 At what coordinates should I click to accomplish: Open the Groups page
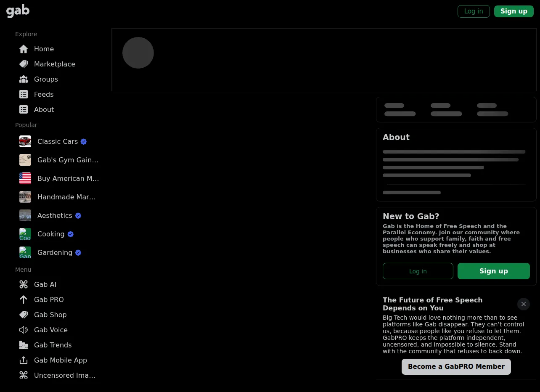click(46, 79)
